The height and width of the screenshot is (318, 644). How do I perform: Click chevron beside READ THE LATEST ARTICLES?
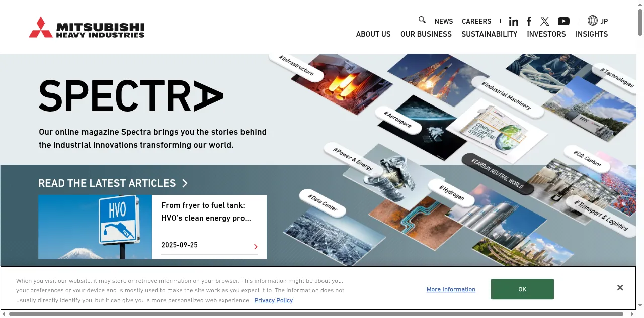click(x=185, y=183)
